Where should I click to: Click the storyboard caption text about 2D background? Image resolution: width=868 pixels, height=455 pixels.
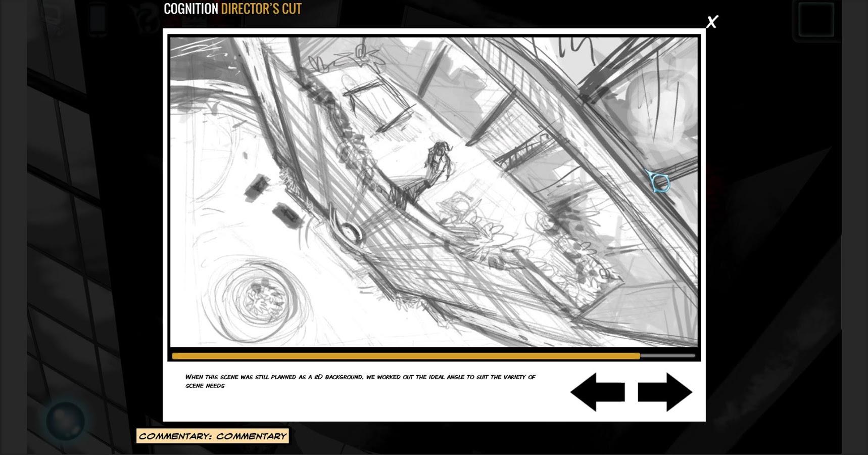360,381
